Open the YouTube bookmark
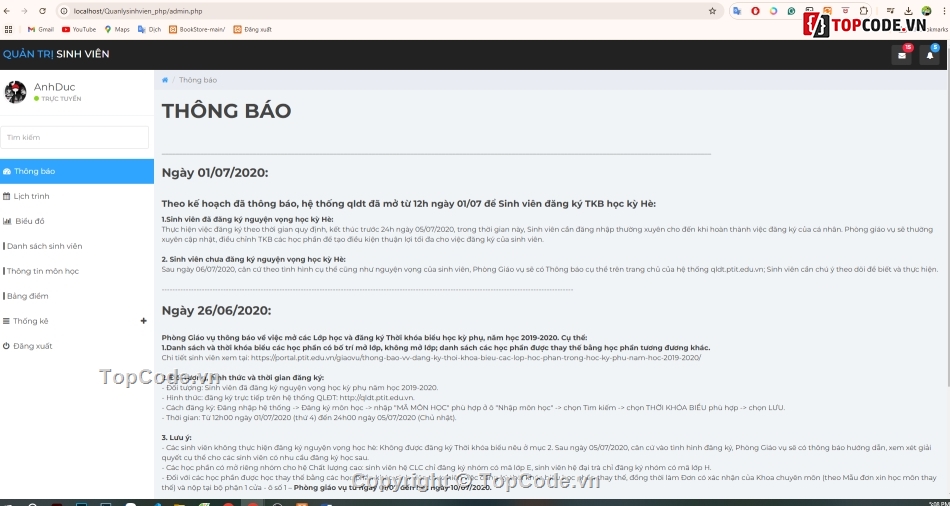Screen dimensions: 950x506 coord(79,29)
